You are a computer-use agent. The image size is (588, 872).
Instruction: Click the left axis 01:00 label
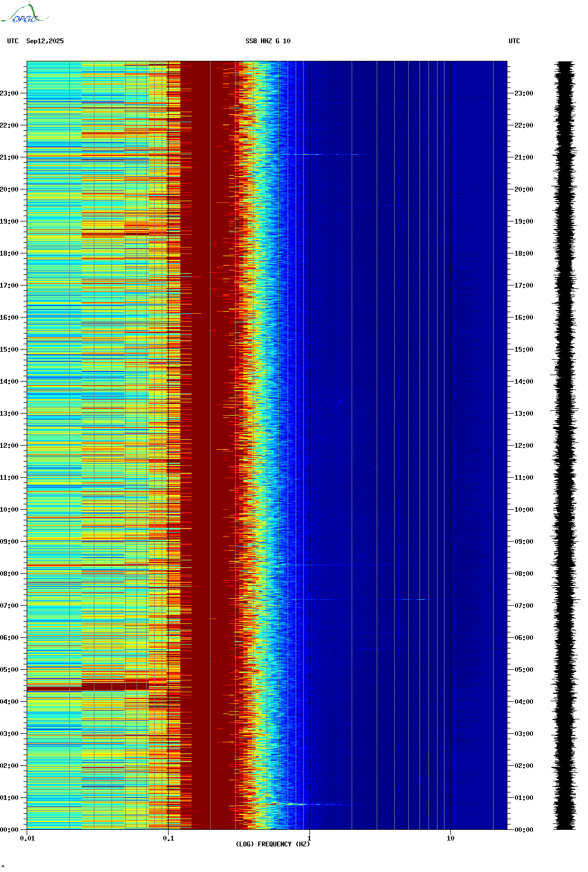coord(9,798)
